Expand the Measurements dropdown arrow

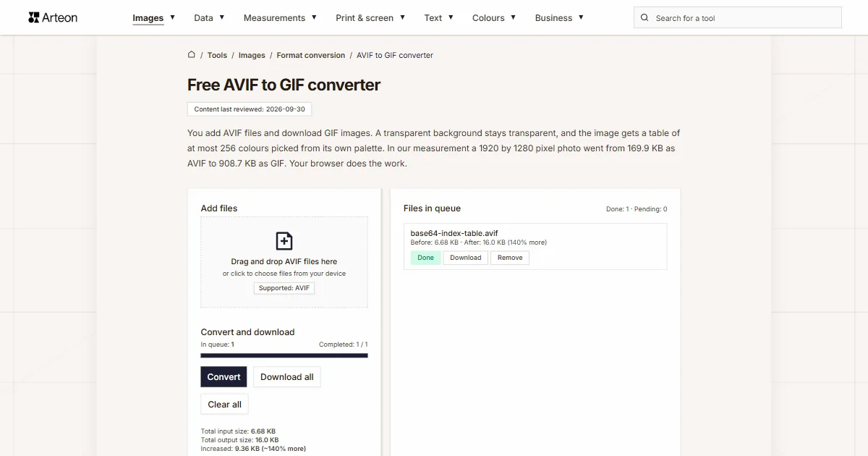(314, 17)
